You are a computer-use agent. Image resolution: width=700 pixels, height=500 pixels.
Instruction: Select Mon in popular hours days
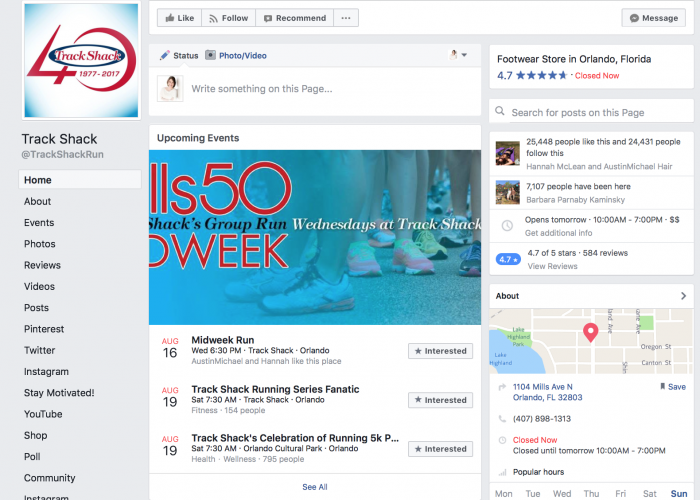coord(504,494)
